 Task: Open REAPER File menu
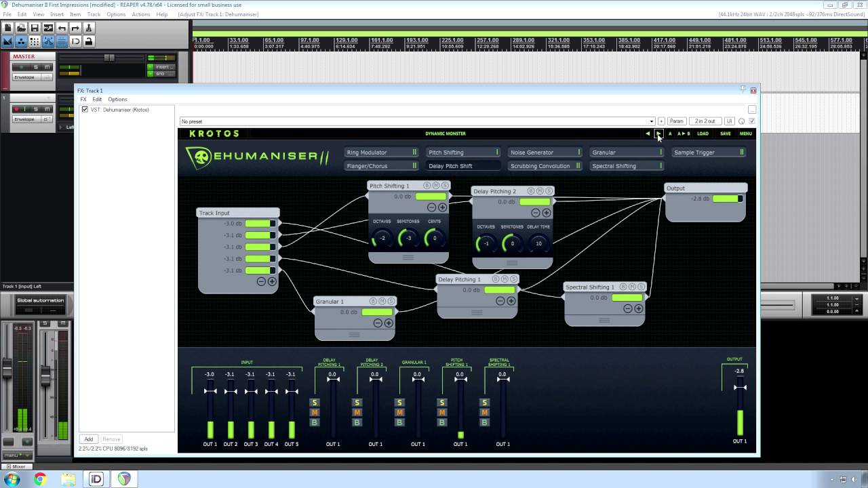coord(7,14)
